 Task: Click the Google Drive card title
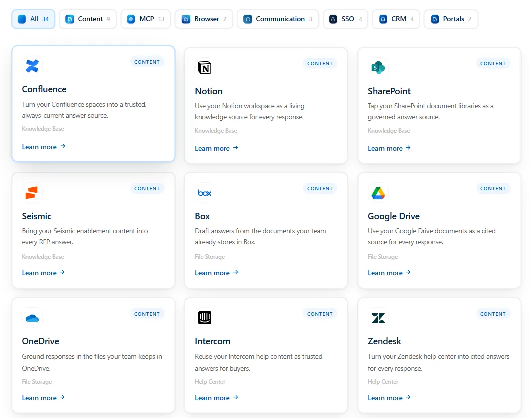click(394, 216)
